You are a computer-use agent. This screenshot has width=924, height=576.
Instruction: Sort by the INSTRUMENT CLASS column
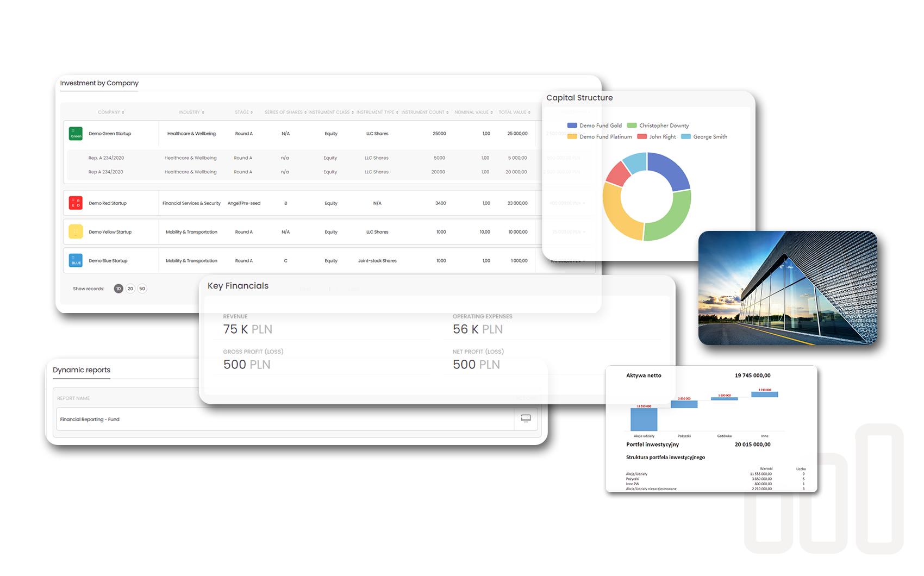[x=331, y=112]
